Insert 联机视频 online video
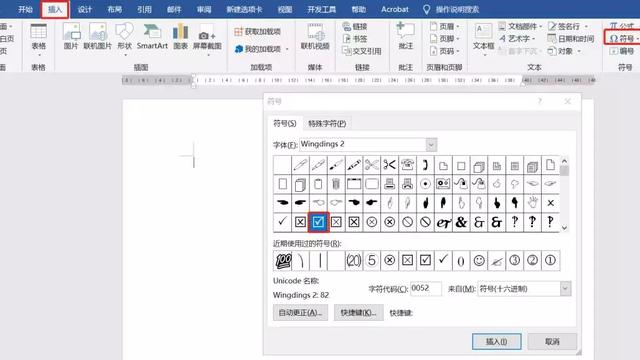This screenshot has height=360, width=640. coord(315,37)
